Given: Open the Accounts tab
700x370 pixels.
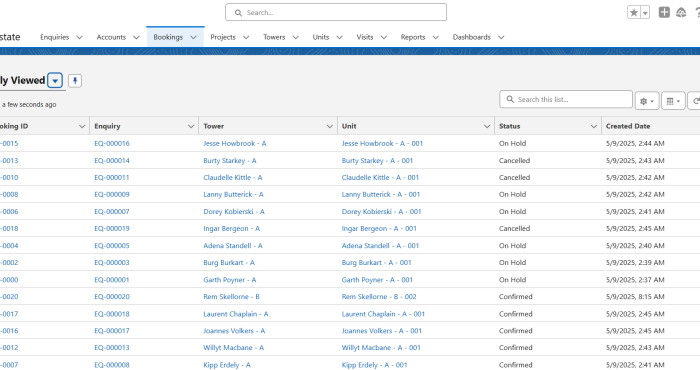Looking at the screenshot, I should point(111,37).
